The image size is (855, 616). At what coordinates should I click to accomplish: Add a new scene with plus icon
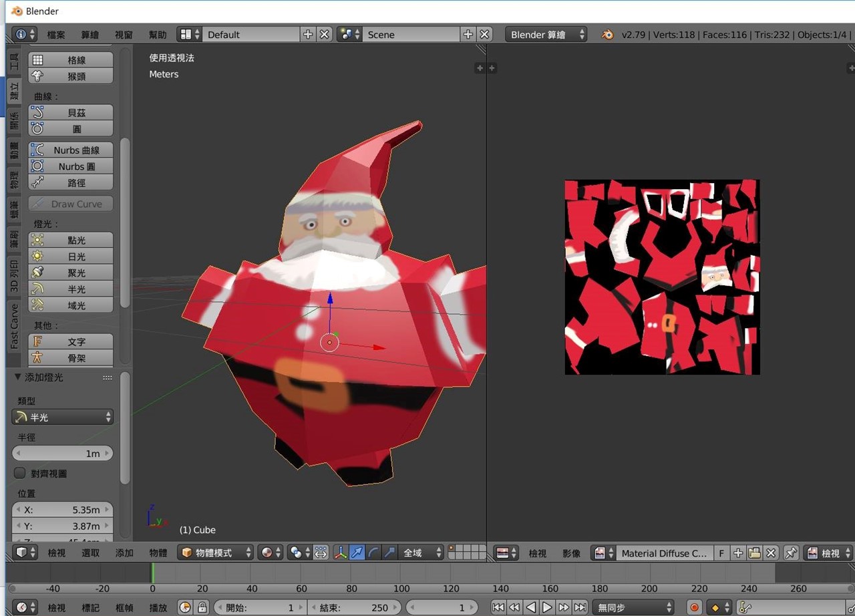[x=468, y=35]
